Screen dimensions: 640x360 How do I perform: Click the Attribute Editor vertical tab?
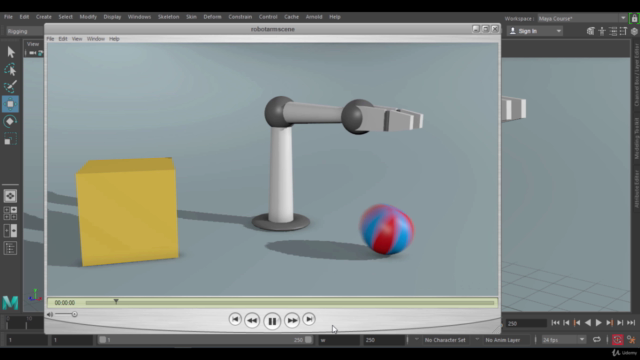coord(636,189)
